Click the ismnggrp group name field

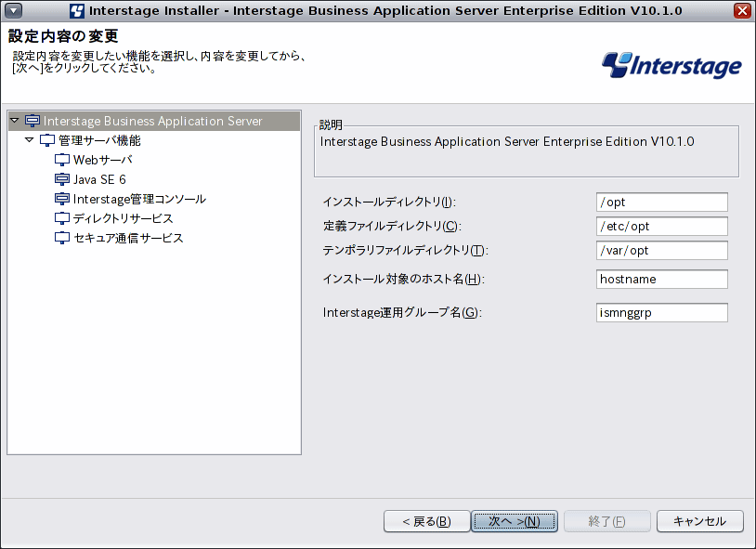tap(661, 313)
